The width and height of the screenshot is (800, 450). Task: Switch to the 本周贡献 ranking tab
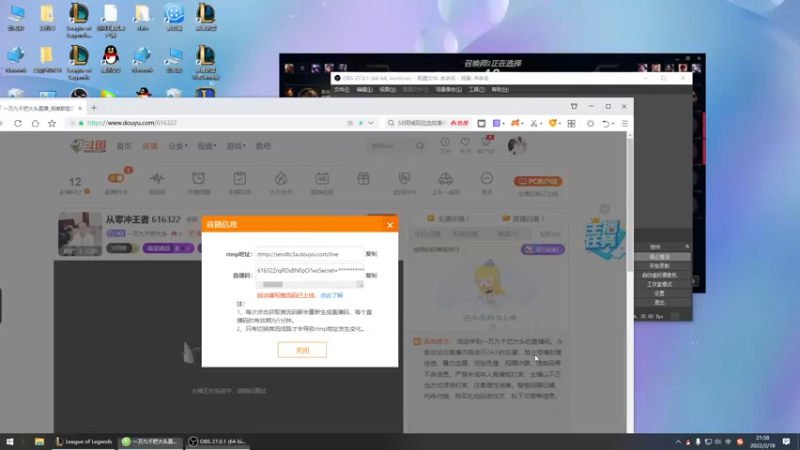tap(465, 234)
